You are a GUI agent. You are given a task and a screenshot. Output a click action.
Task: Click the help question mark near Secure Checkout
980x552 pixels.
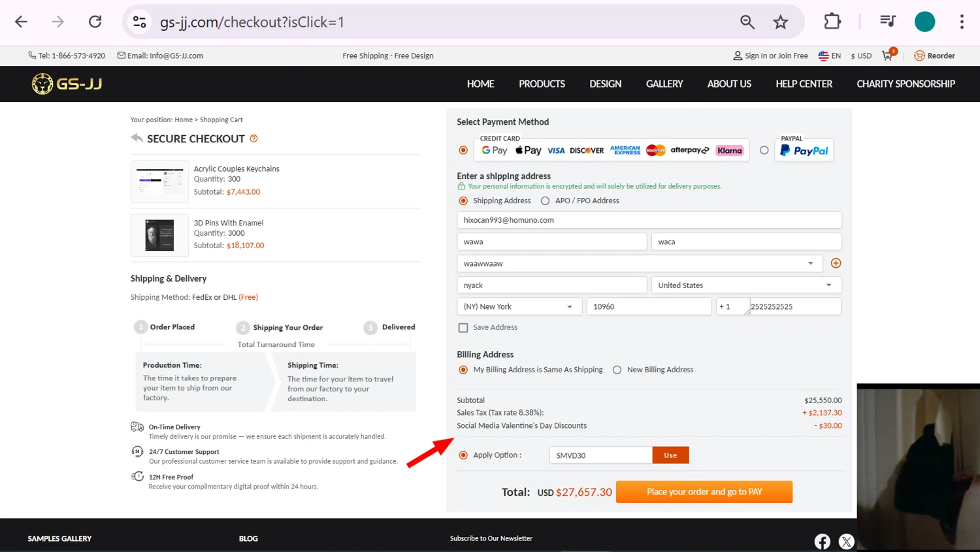click(x=254, y=138)
